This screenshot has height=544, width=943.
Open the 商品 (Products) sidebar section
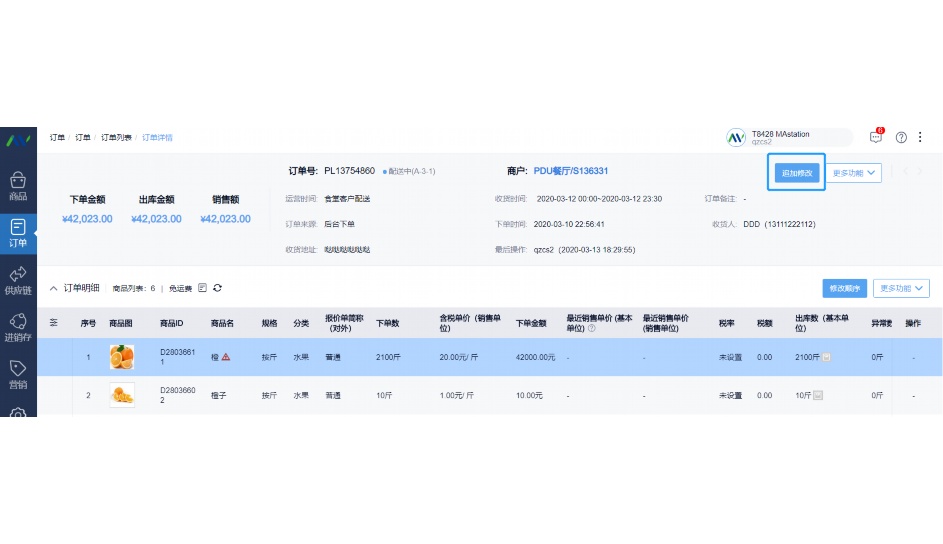[x=18, y=186]
